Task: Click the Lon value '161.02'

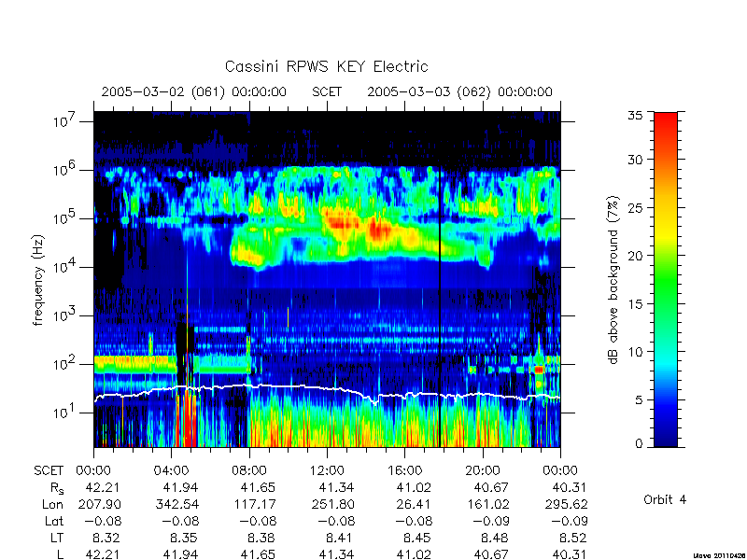Action: tap(487, 504)
